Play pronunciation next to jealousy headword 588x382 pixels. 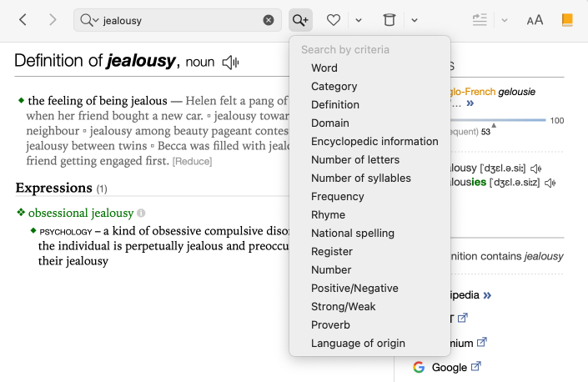click(x=230, y=62)
